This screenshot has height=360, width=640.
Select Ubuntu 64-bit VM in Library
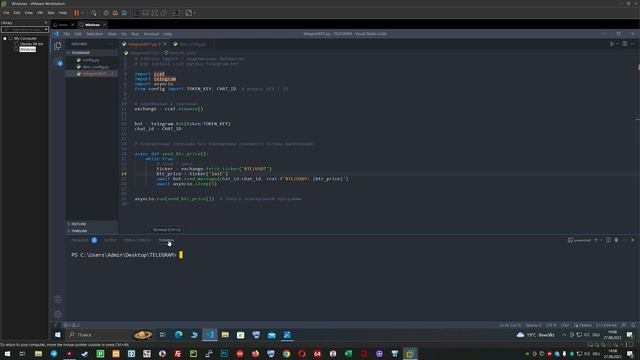click(31, 44)
